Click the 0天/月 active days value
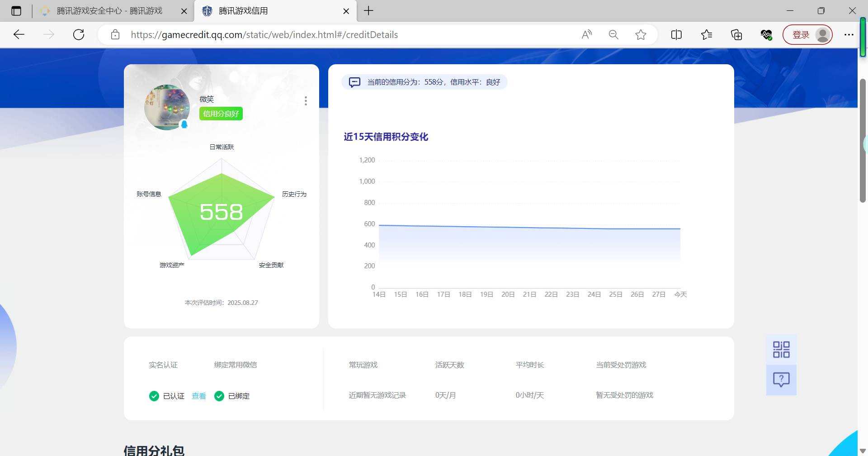The image size is (868, 456). tap(446, 395)
